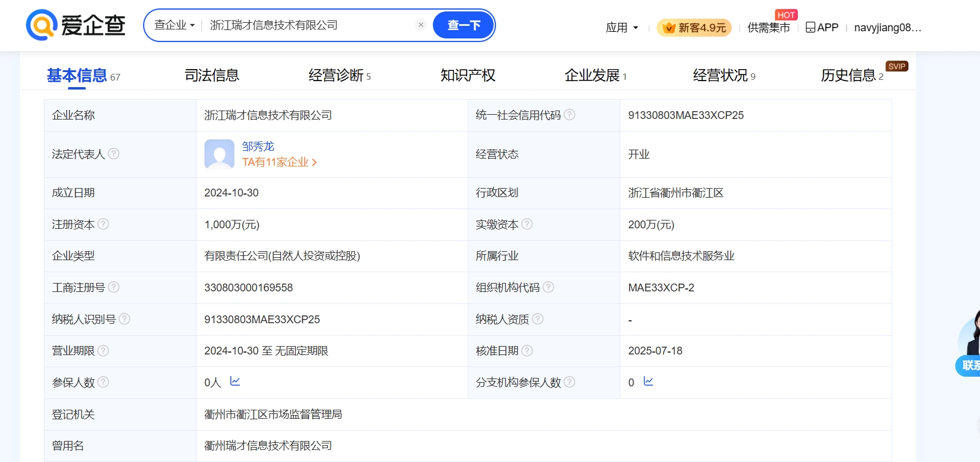The image size is (980, 462).
Task: Click help icon next to 统一社会信用代码
Action: (x=569, y=115)
